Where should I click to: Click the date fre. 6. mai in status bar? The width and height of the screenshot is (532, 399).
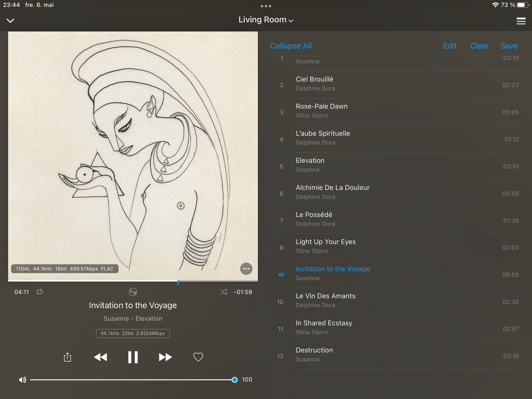39,5
